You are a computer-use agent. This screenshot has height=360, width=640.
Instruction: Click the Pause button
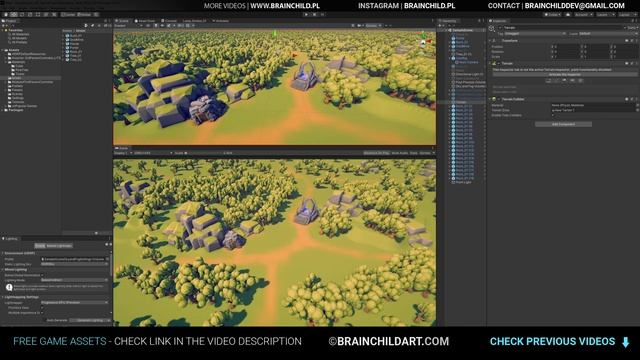coord(314,15)
